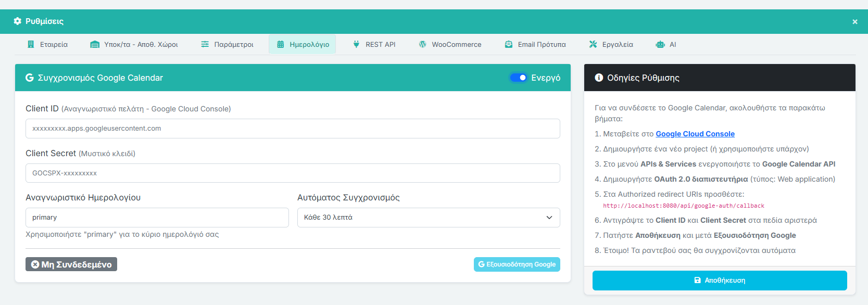Click the Αποθήκευση save button
This screenshot has width=868, height=305.
(720, 280)
